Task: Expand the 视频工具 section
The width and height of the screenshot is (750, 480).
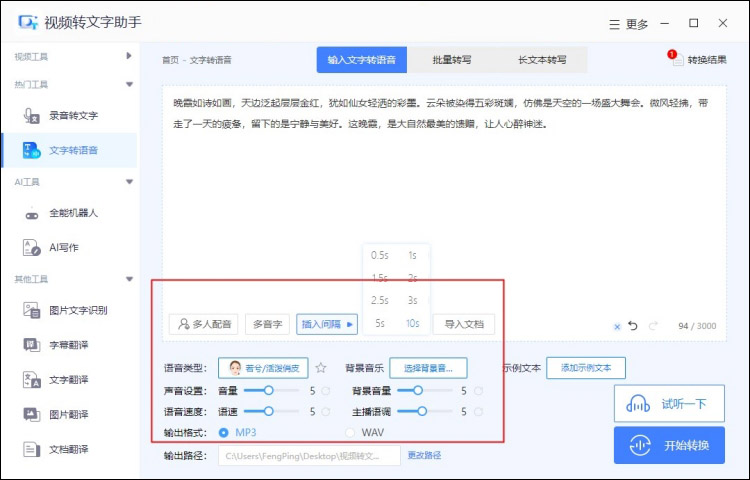Action: (x=129, y=56)
